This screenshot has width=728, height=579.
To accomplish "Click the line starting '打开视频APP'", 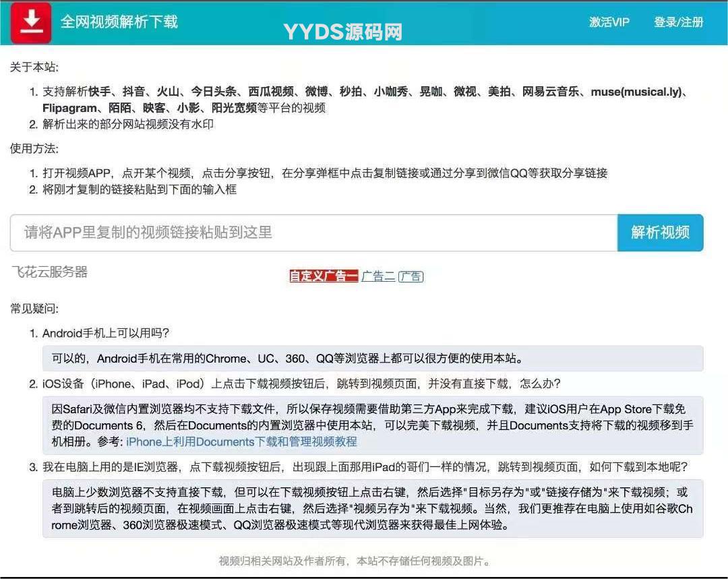I will pos(325,173).
